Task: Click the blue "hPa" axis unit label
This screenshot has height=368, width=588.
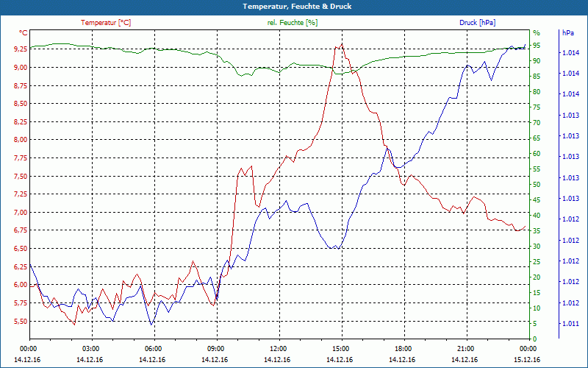Action: click(x=567, y=33)
